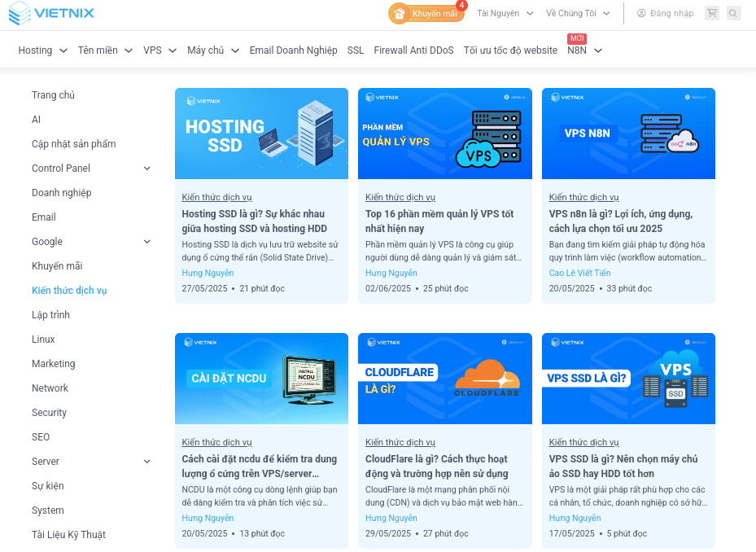Select Kiến thức dịch vụ sidebar category
The height and width of the screenshot is (552, 756).
point(69,291)
